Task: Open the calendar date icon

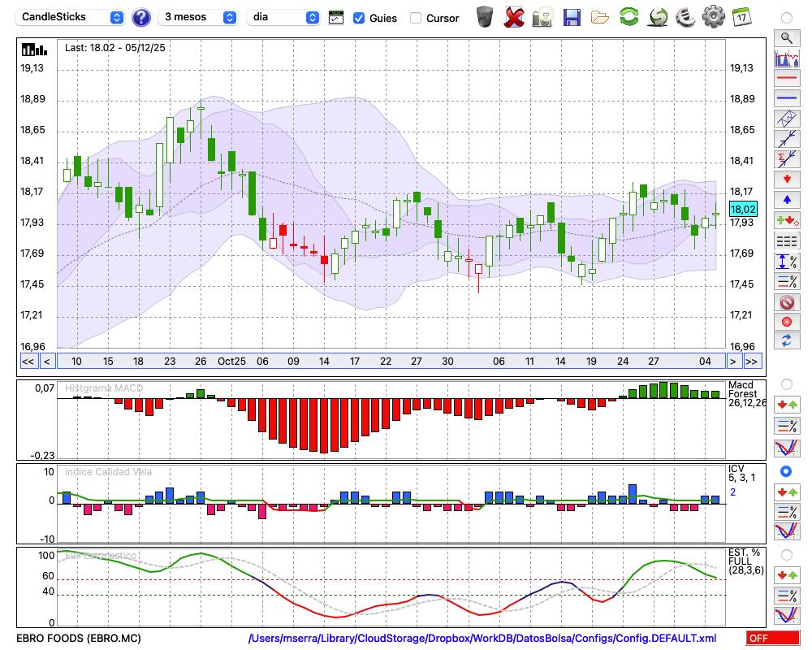Action: tap(741, 17)
